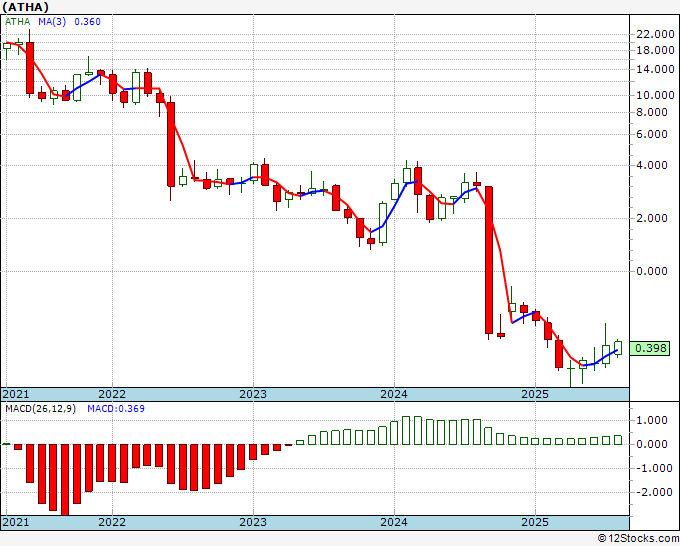The image size is (680, 546).
Task: Click the tall red candle in late 2024
Action: click(x=489, y=260)
